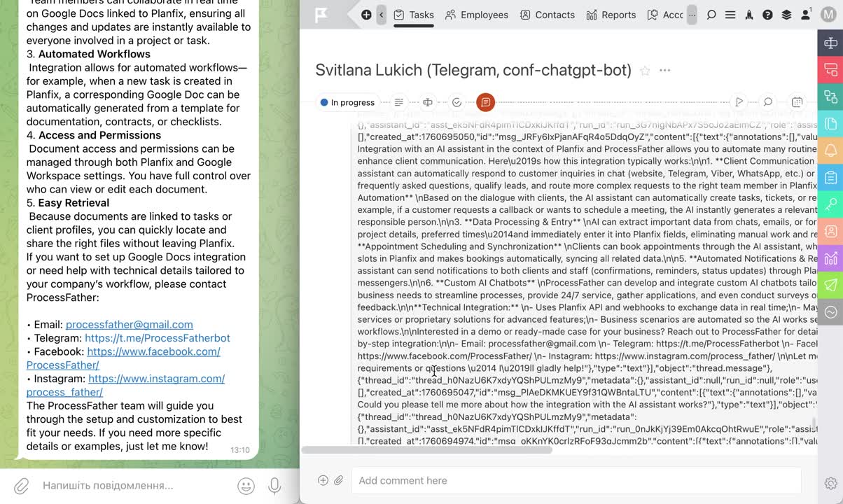Search comments with task magnifier icon
The height and width of the screenshot is (504, 843).
[x=768, y=102]
